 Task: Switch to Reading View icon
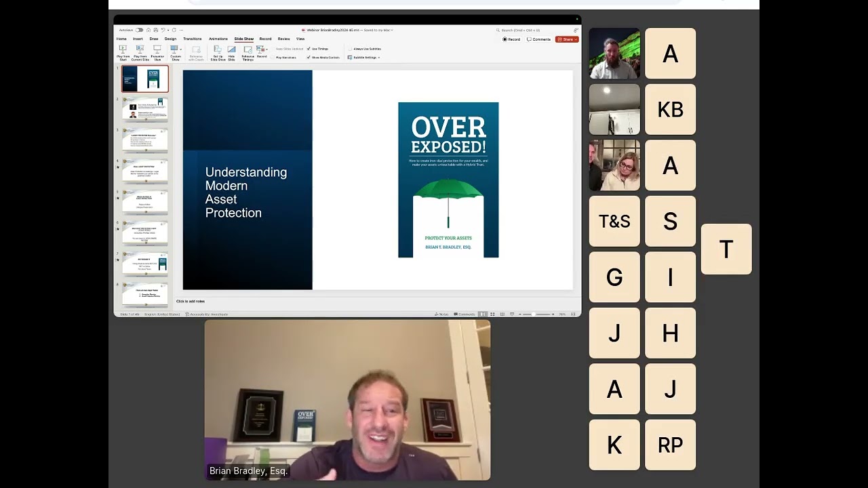tap(502, 314)
